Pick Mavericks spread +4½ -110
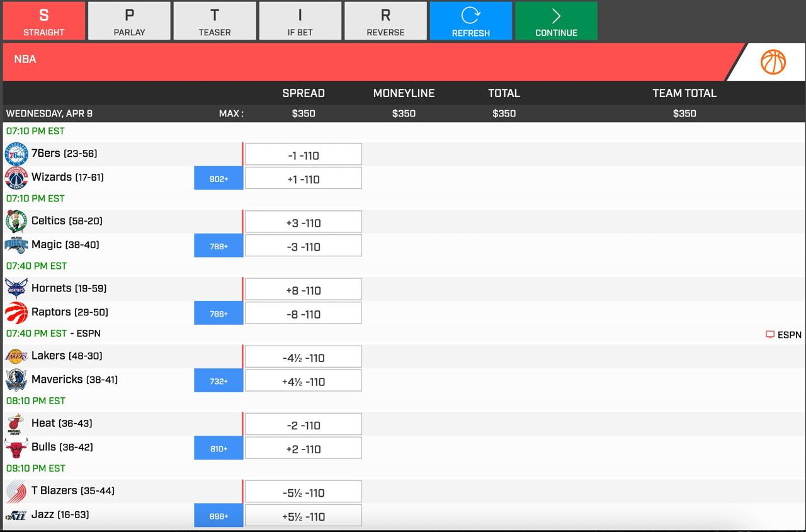 304,381
